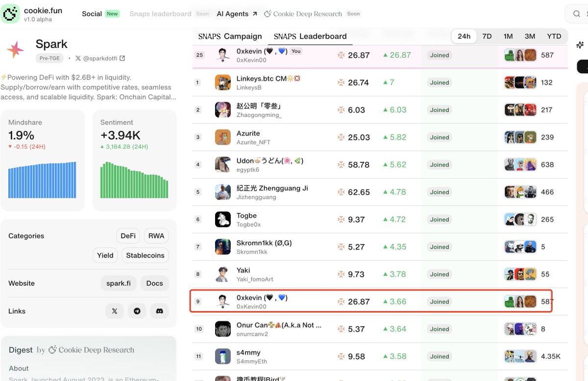Click follower avatars beside count 4.35K

coord(520,356)
